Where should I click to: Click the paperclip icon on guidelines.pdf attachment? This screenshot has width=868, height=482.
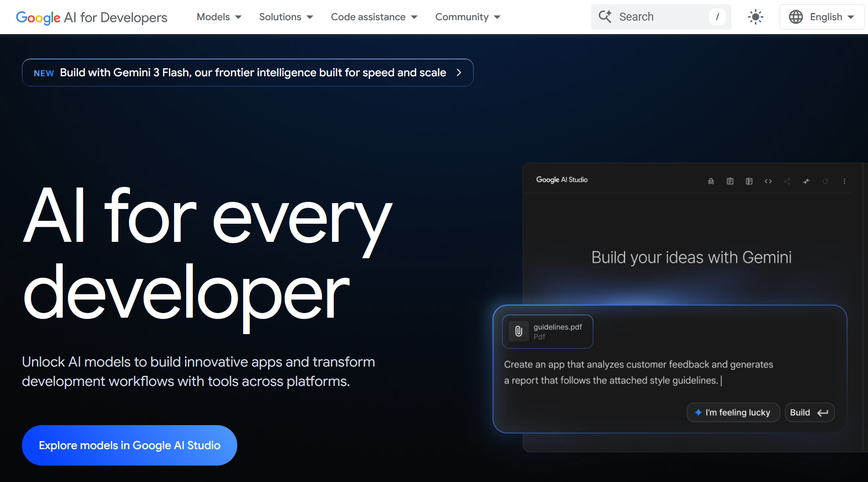519,331
